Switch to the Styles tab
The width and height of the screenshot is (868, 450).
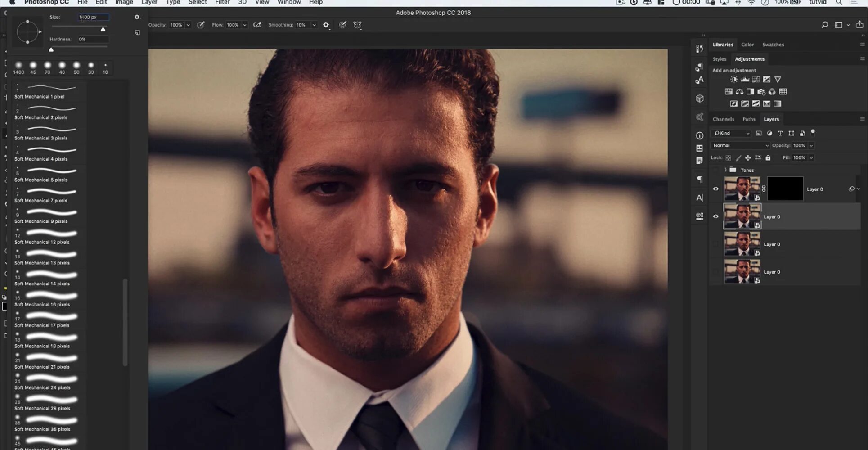(719, 59)
